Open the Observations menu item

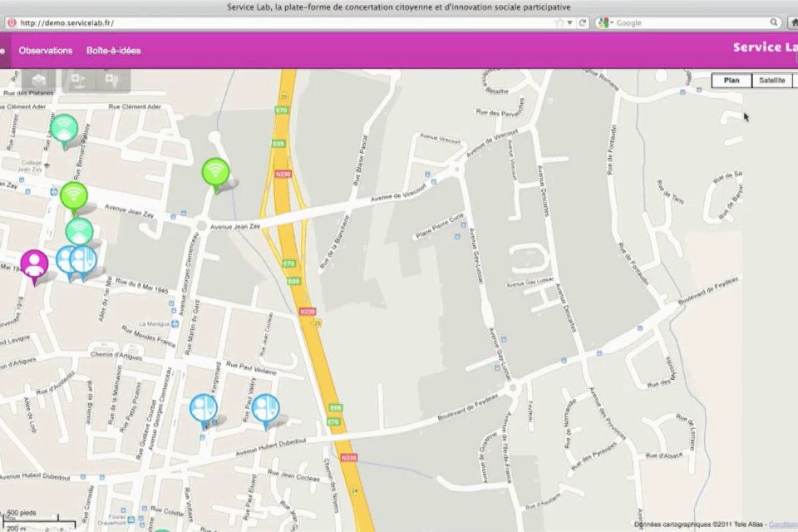click(x=46, y=51)
